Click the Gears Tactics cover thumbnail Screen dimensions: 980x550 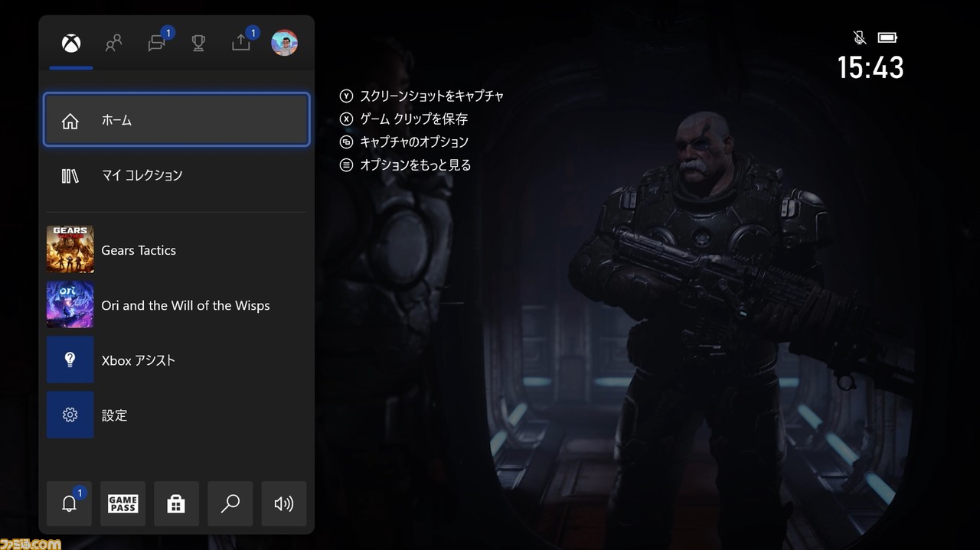(x=70, y=249)
